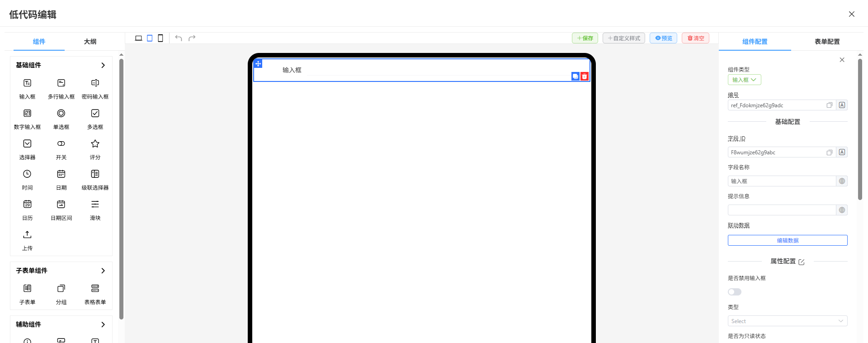Click the 提示信息 input field
The width and height of the screenshot is (868, 343).
pos(782,210)
